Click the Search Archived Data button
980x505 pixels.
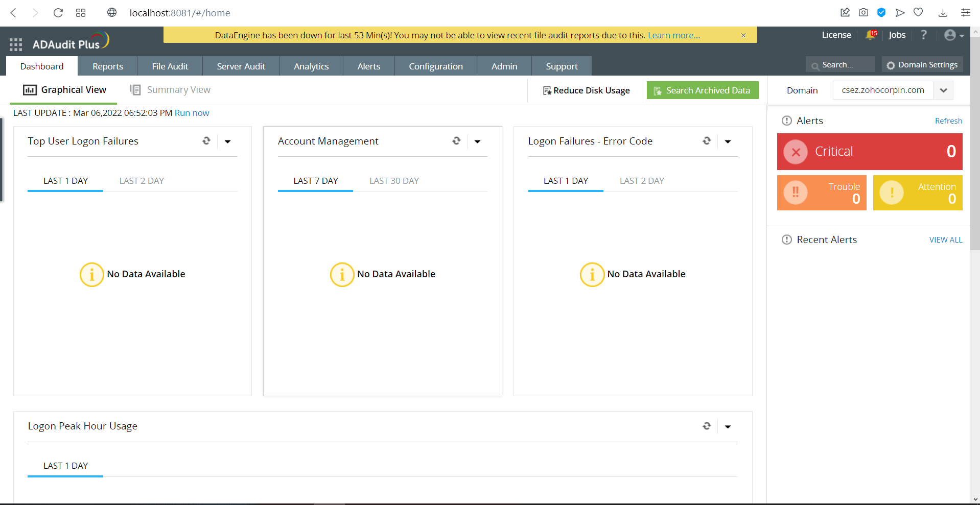(x=703, y=90)
